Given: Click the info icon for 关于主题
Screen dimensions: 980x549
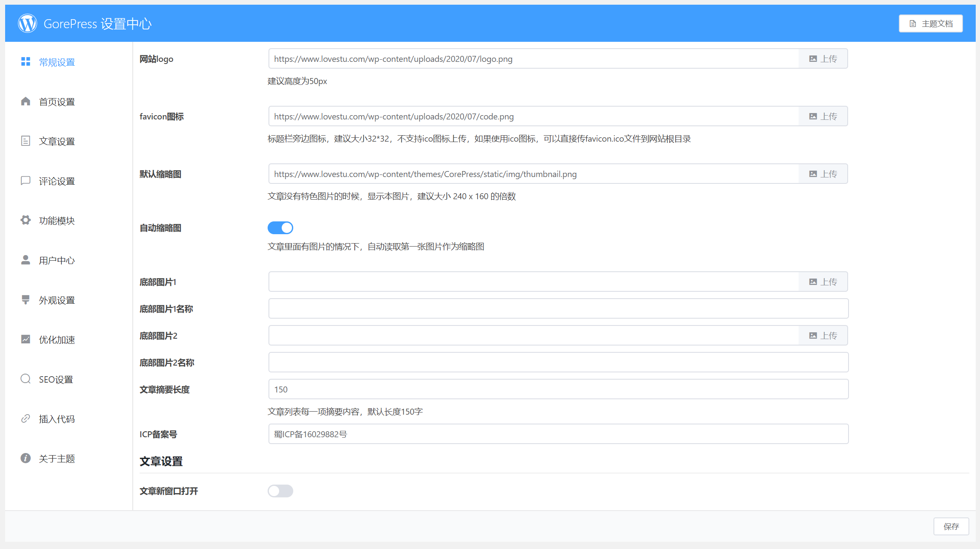Looking at the screenshot, I should (26, 458).
